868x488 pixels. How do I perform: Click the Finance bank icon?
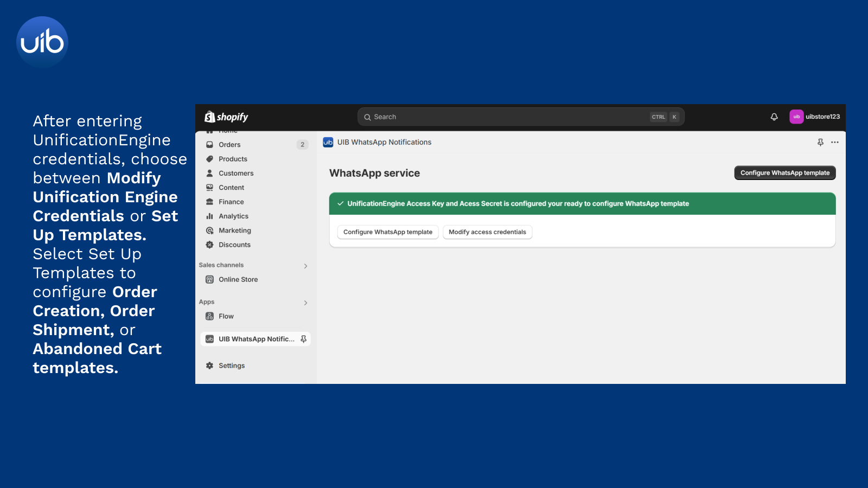(x=209, y=202)
